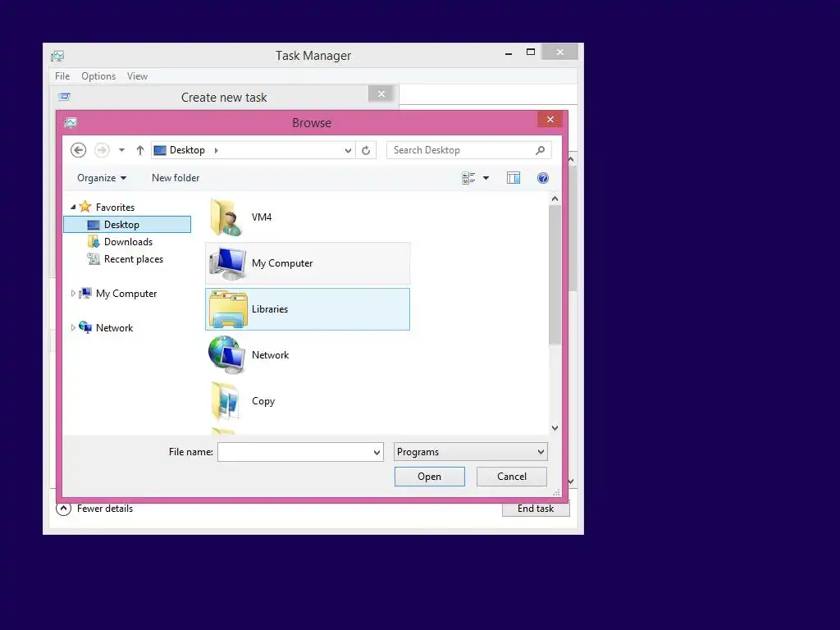The width and height of the screenshot is (840, 630).
Task: Change the view layout icon
Action: click(468, 178)
